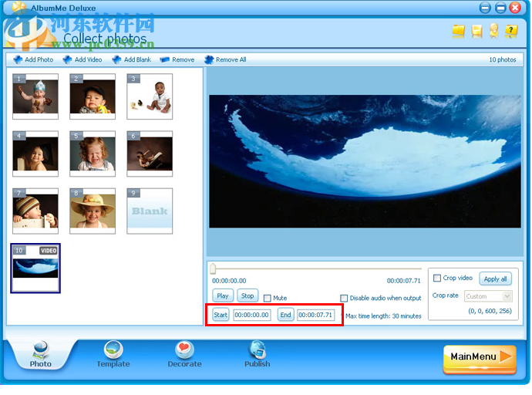Click the end time field 00:00:07.71
This screenshot has width=532, height=395.
(x=315, y=315)
